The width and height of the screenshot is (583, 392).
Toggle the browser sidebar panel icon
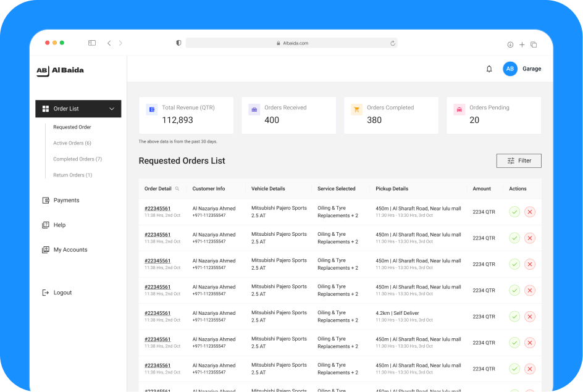(x=92, y=43)
